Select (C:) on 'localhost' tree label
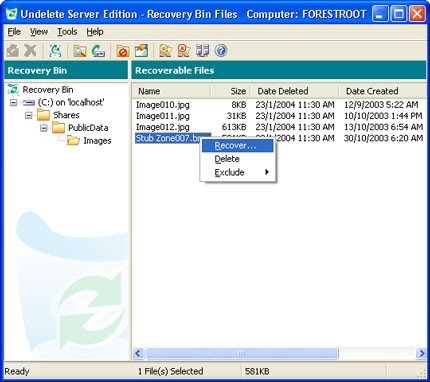 click(x=71, y=102)
